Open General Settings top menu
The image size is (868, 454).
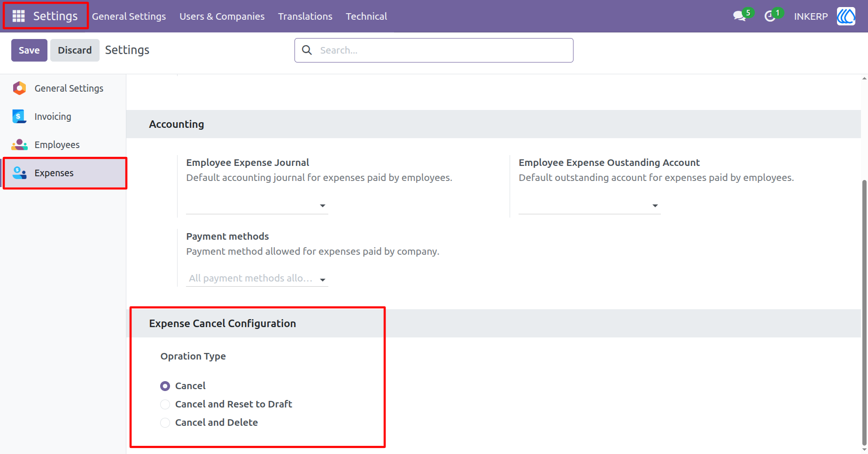coord(129,16)
